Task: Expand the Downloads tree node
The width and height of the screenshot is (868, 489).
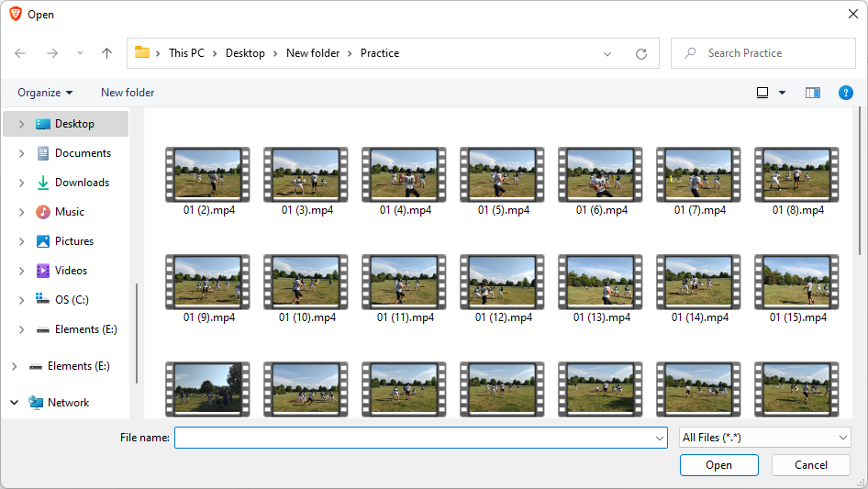Action: coord(22,183)
